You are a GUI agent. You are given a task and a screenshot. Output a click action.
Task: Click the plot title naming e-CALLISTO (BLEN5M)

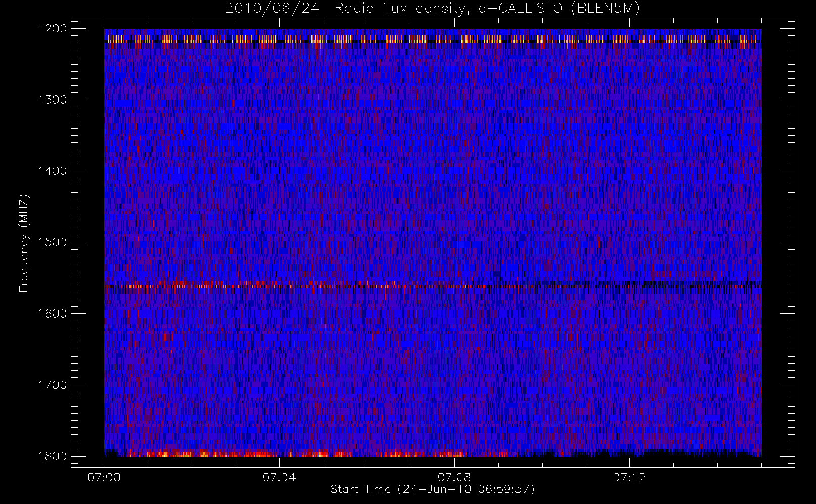[x=433, y=9]
